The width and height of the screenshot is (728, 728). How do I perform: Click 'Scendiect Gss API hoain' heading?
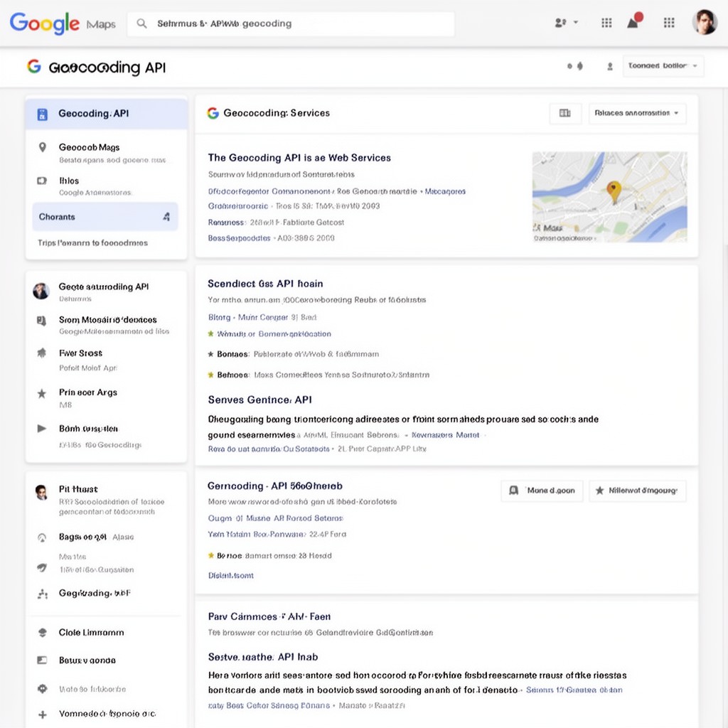[265, 284]
